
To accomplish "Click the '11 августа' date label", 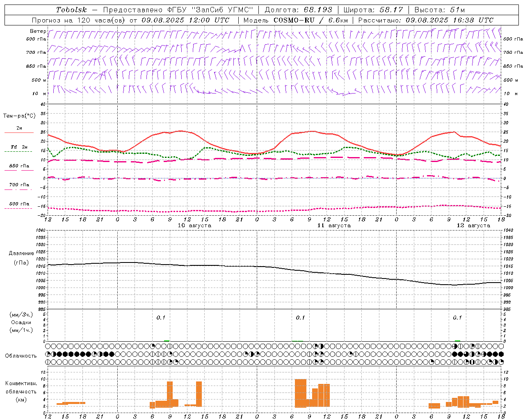I will pos(334,226).
